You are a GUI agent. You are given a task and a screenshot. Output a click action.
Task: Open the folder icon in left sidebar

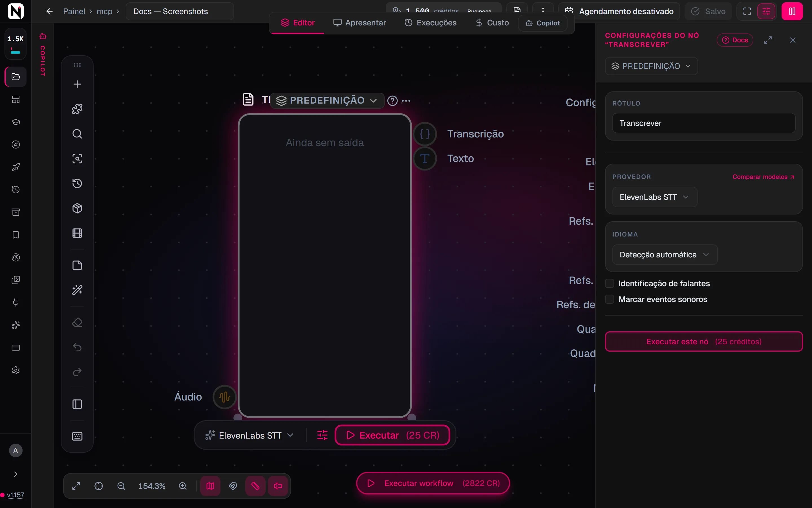[x=16, y=76]
